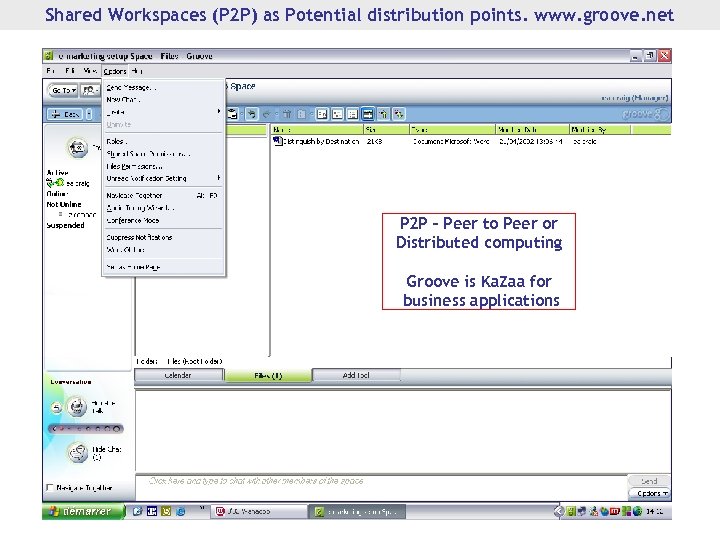Click small round icon left of Push to Talk

coord(56,408)
